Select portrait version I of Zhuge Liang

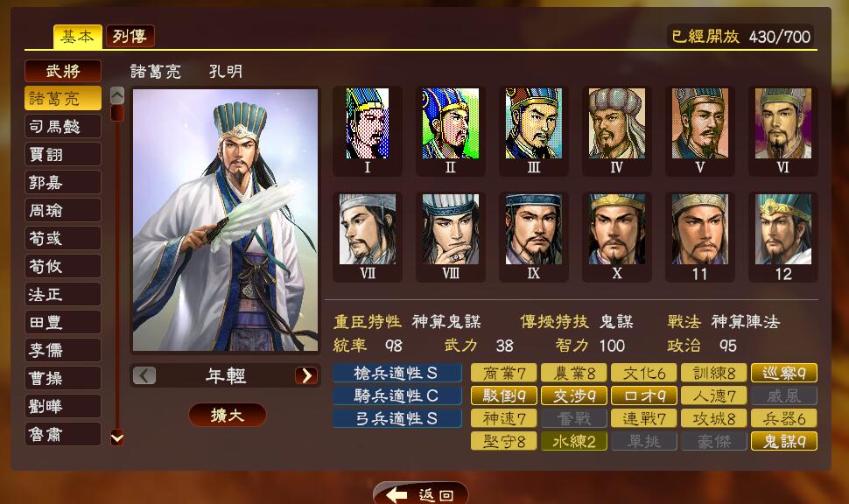click(367, 130)
